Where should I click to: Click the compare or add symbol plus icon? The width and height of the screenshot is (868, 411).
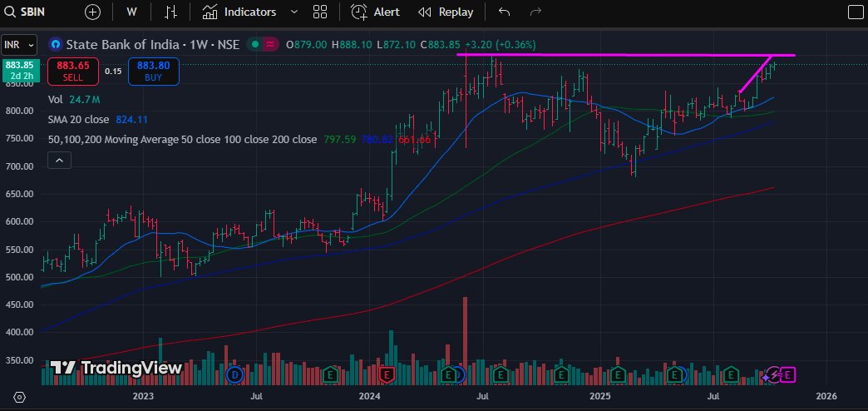(92, 12)
